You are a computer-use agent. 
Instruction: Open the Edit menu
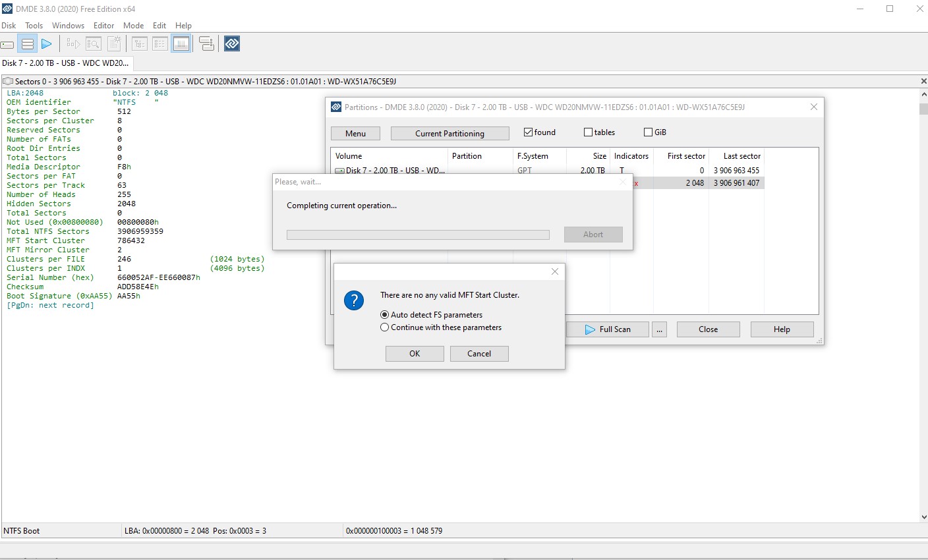pos(159,26)
